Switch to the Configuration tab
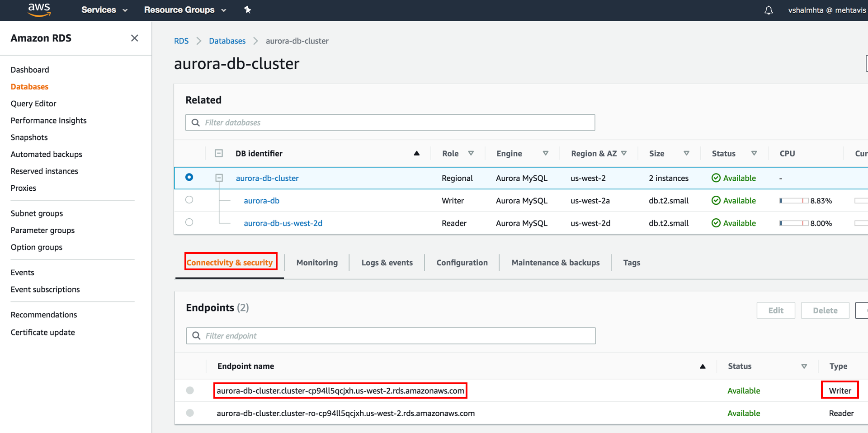Screen dimensions: 868x433 pos(462,263)
